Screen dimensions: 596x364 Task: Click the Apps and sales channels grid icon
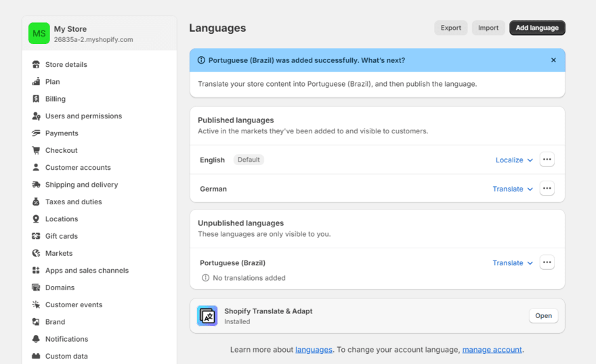coord(36,270)
